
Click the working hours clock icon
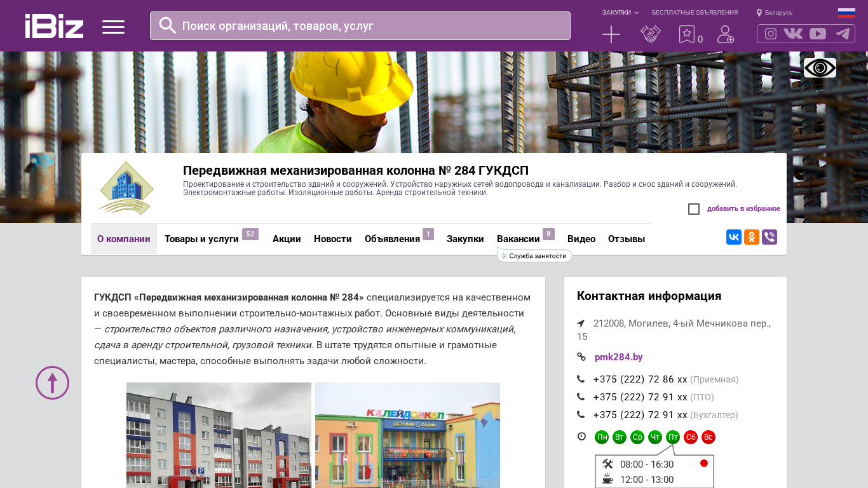click(x=581, y=437)
